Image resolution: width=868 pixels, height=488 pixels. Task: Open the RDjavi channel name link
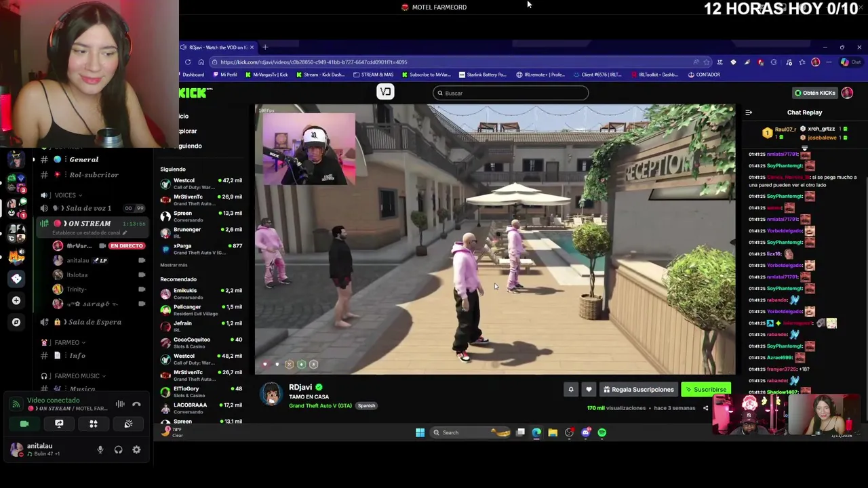pos(300,387)
